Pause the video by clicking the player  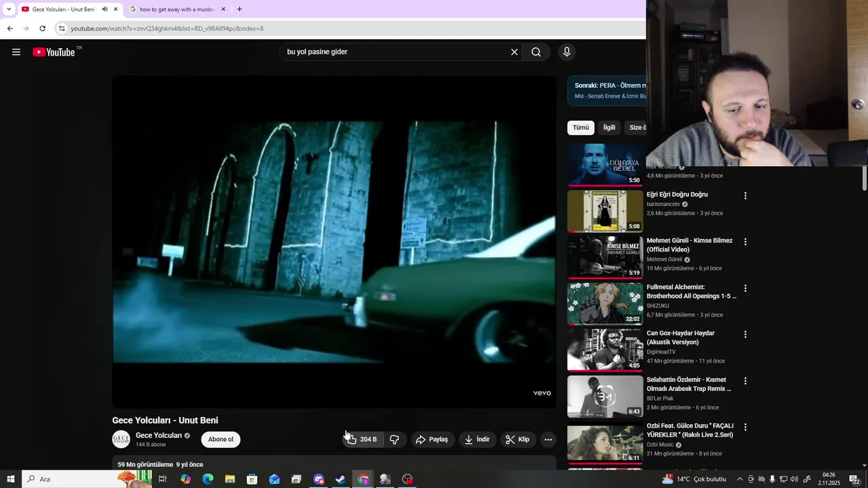click(x=334, y=242)
